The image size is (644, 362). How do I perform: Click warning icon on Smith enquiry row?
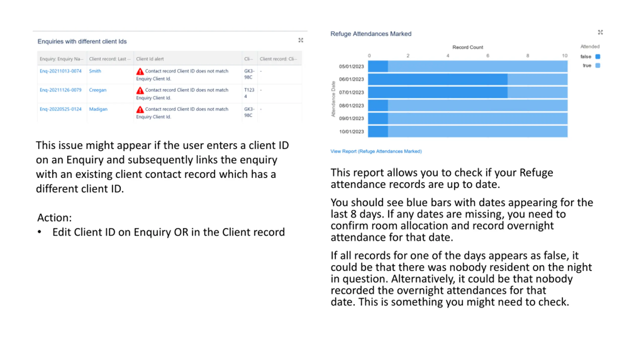click(x=140, y=71)
